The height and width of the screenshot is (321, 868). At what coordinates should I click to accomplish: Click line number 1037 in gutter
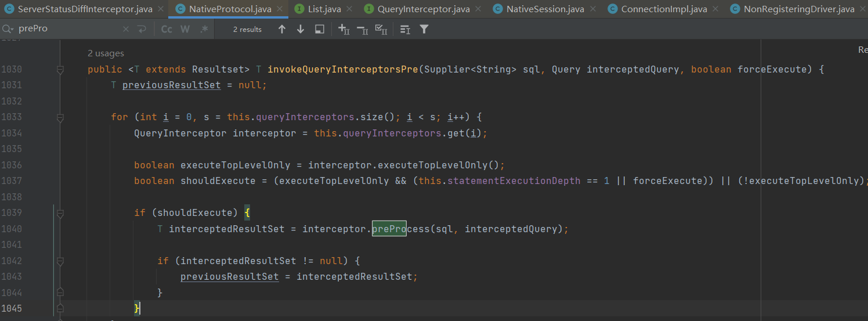point(12,181)
